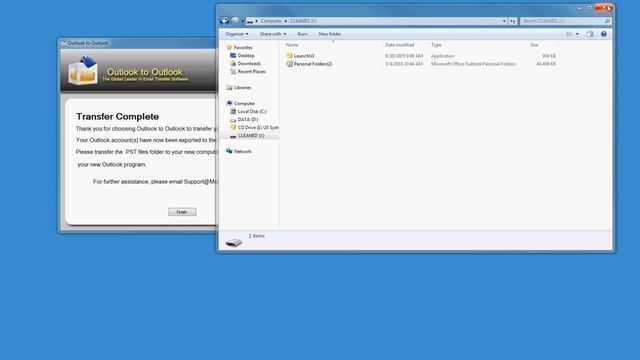Click the Finish button in Outlook to Outlook
Image resolution: width=640 pixels, height=360 pixels.
(182, 212)
